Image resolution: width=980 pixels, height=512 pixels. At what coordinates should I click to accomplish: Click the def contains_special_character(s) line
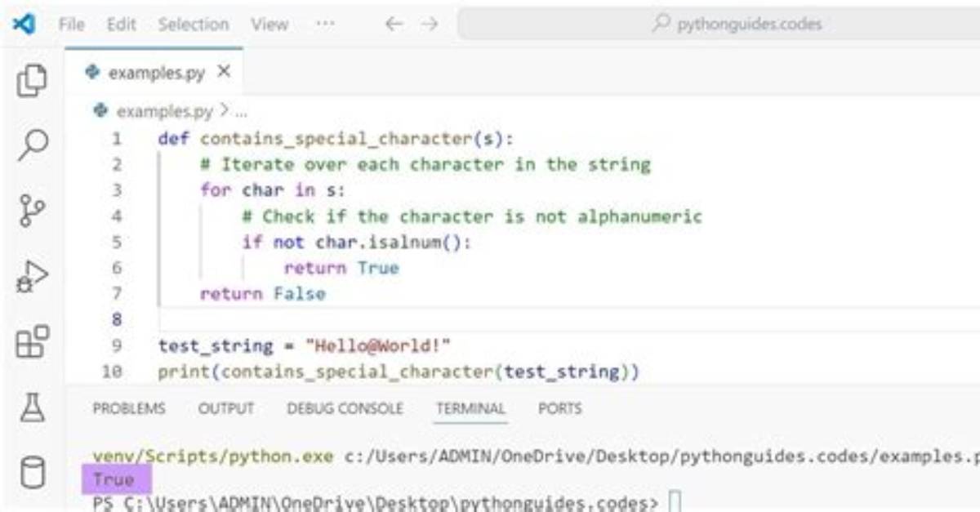[x=336, y=139]
